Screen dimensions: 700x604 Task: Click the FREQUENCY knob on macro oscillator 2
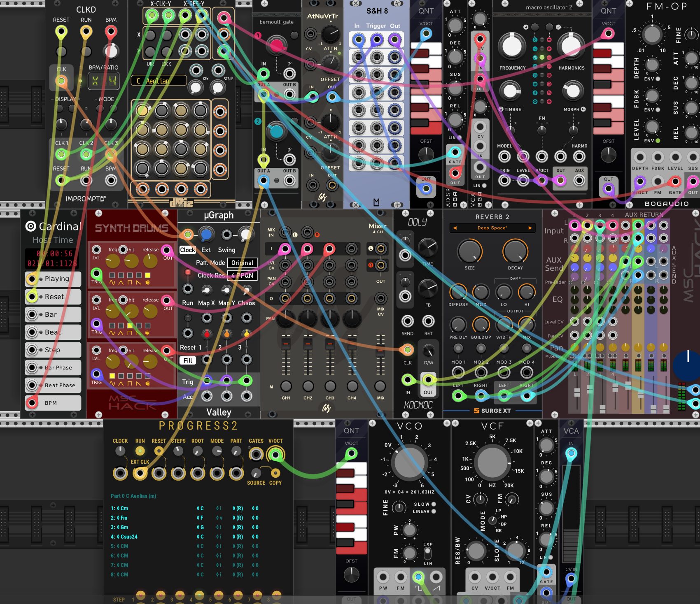point(512,46)
